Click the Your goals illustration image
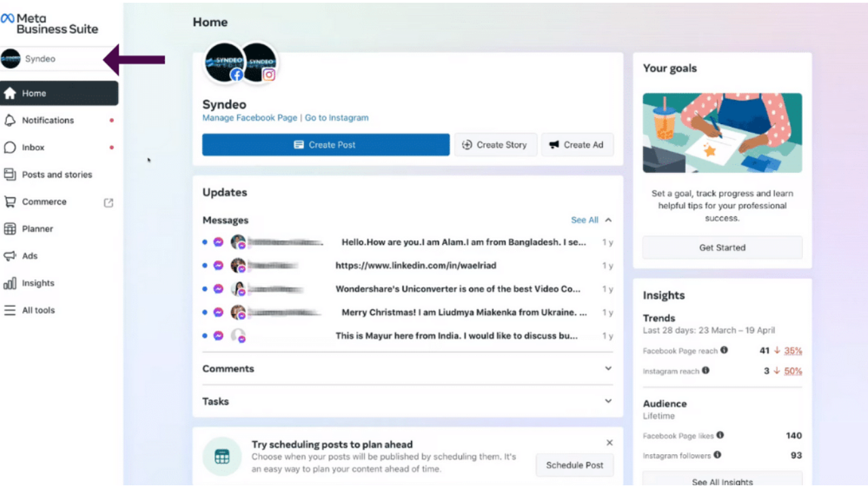868x488 pixels. click(x=722, y=133)
